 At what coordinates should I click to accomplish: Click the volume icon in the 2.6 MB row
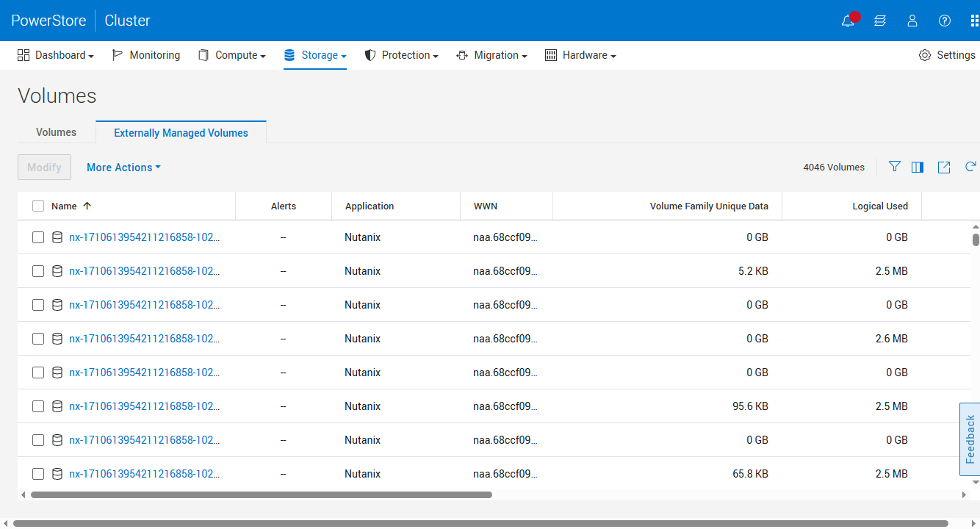(x=57, y=339)
